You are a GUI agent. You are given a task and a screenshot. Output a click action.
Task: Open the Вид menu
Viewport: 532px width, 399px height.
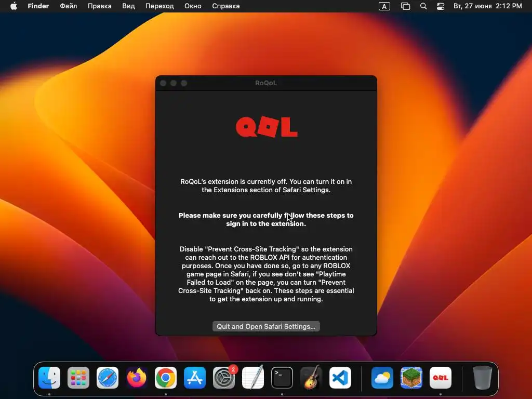point(128,6)
